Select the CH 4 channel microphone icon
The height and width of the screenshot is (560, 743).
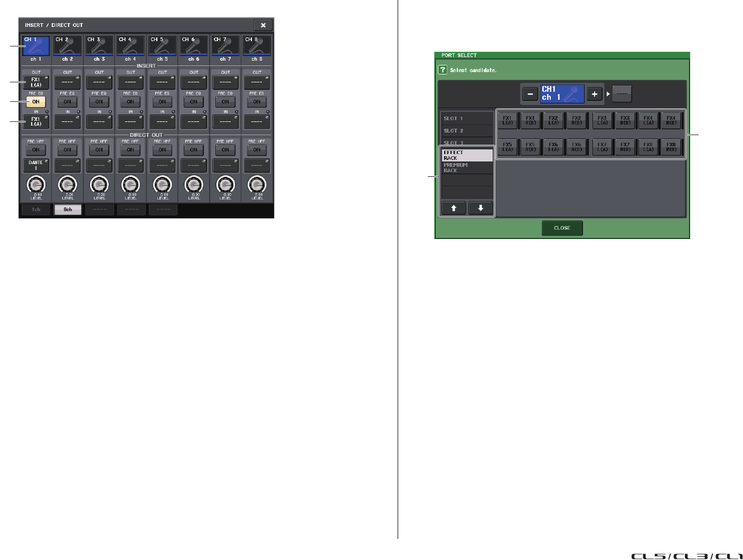[x=130, y=46]
